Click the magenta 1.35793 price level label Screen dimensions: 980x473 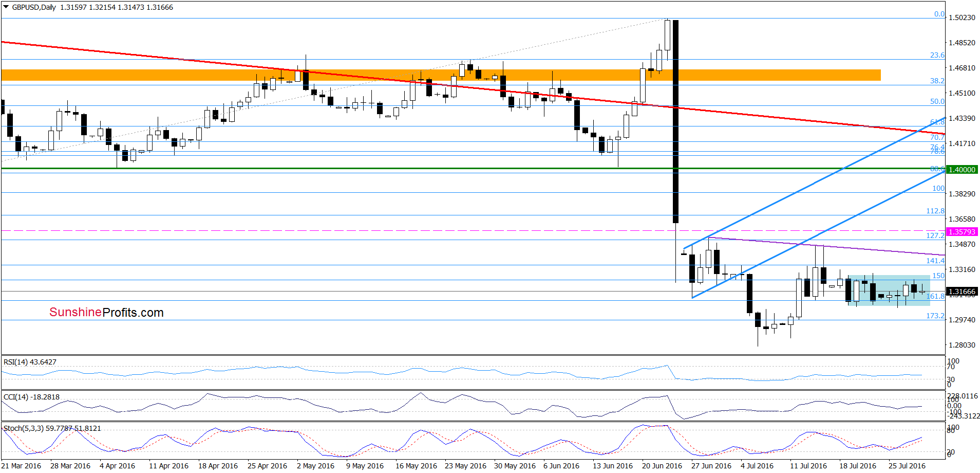[962, 232]
